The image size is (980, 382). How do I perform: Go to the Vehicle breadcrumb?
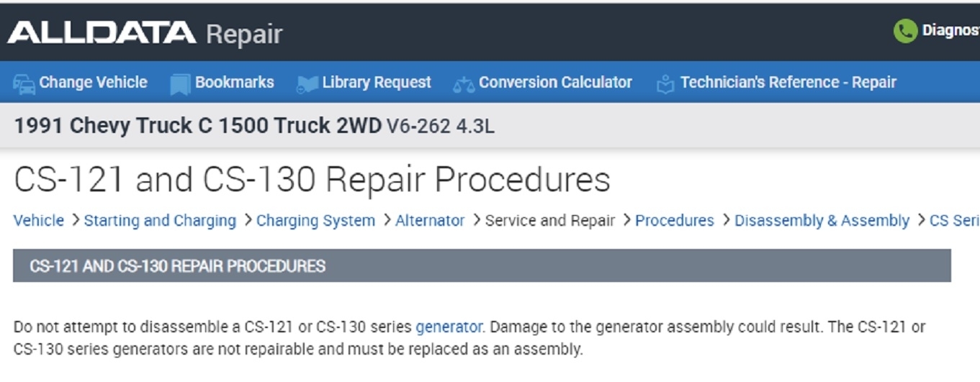39,221
